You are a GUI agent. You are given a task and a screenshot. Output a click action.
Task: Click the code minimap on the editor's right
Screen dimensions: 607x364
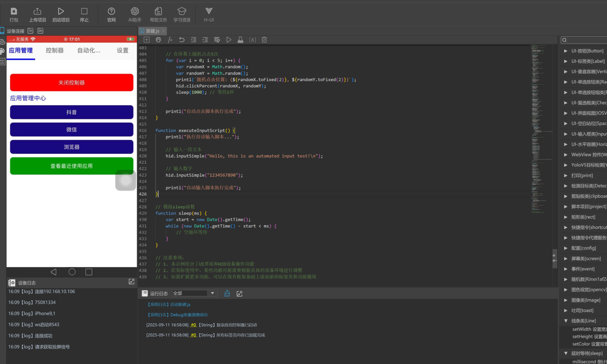click(540, 128)
